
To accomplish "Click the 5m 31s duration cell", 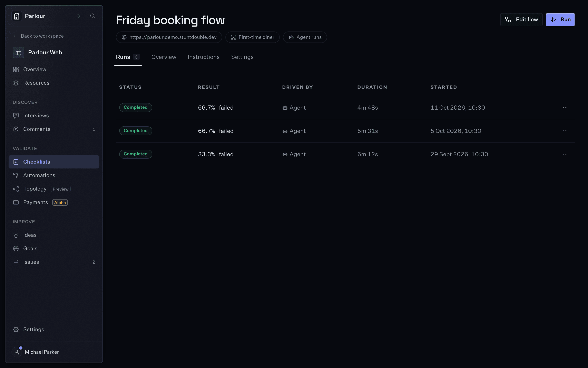I will pyautogui.click(x=368, y=131).
